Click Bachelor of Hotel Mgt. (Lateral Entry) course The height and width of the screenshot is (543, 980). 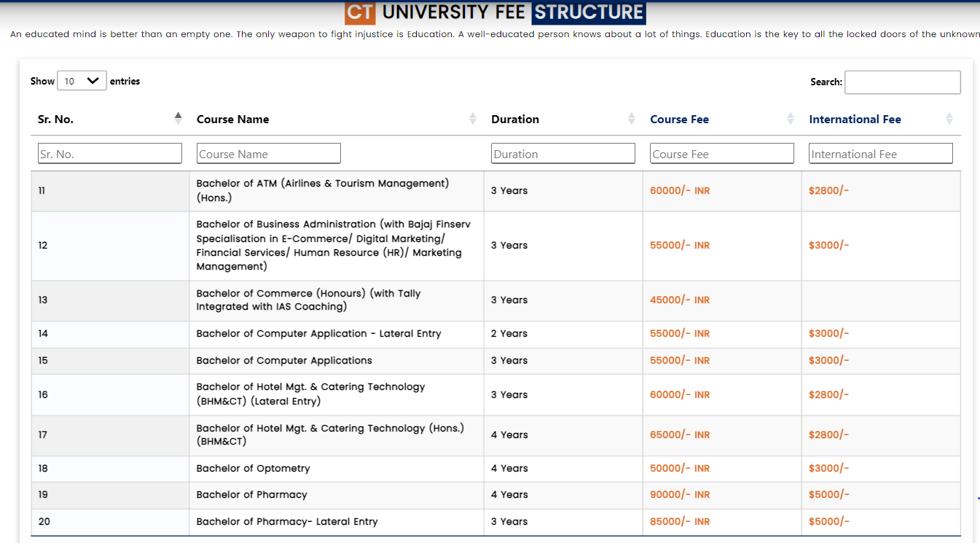(x=310, y=394)
